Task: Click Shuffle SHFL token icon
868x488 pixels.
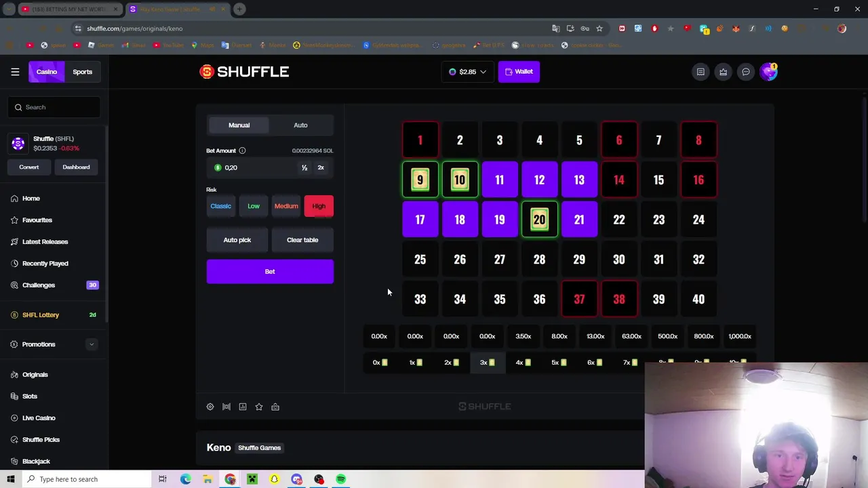Action: tap(18, 143)
